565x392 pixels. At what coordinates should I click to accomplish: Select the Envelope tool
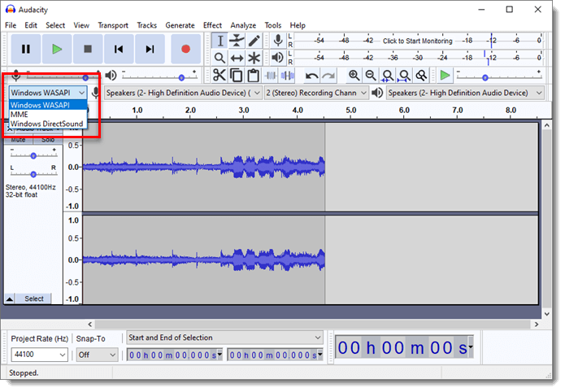point(237,41)
